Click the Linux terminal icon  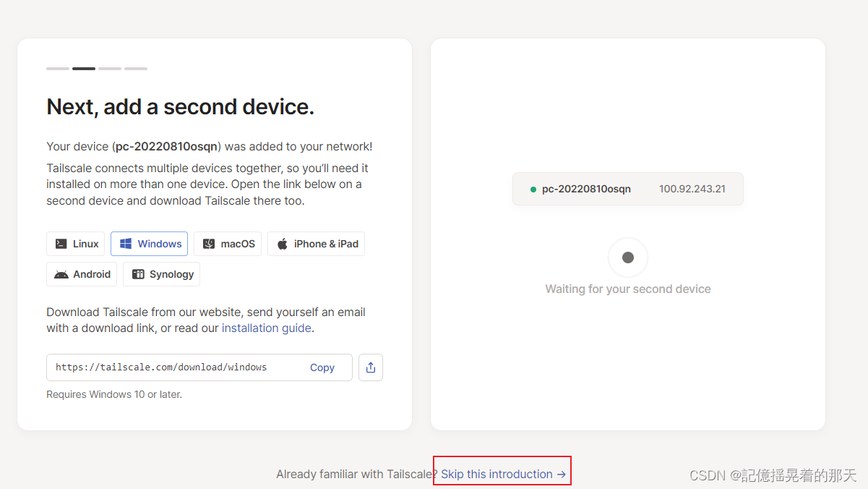pyautogui.click(x=61, y=244)
